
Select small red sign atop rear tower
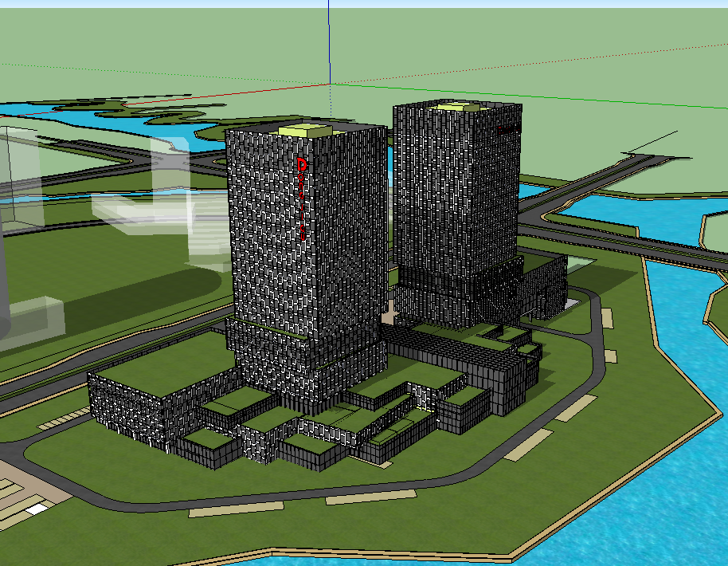tap(508, 130)
